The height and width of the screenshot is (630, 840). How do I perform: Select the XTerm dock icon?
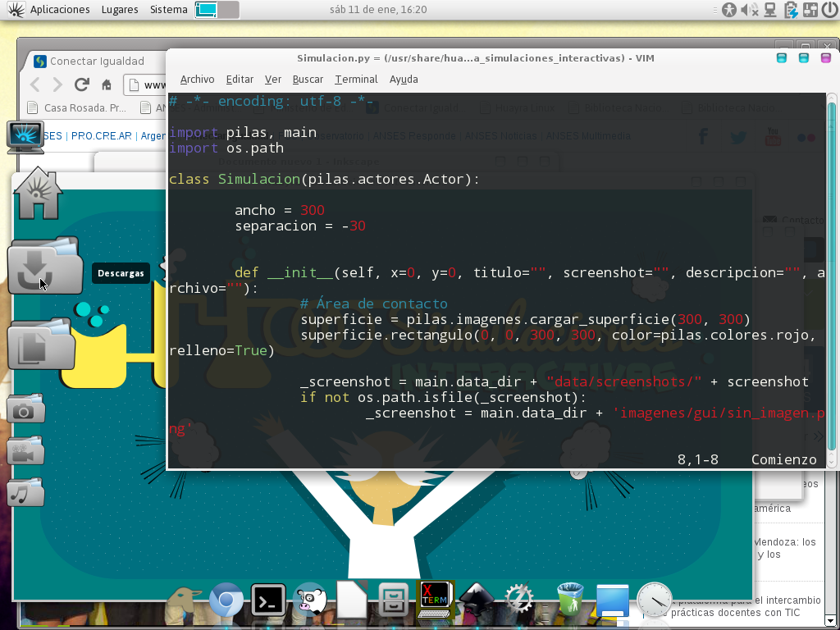point(435,600)
